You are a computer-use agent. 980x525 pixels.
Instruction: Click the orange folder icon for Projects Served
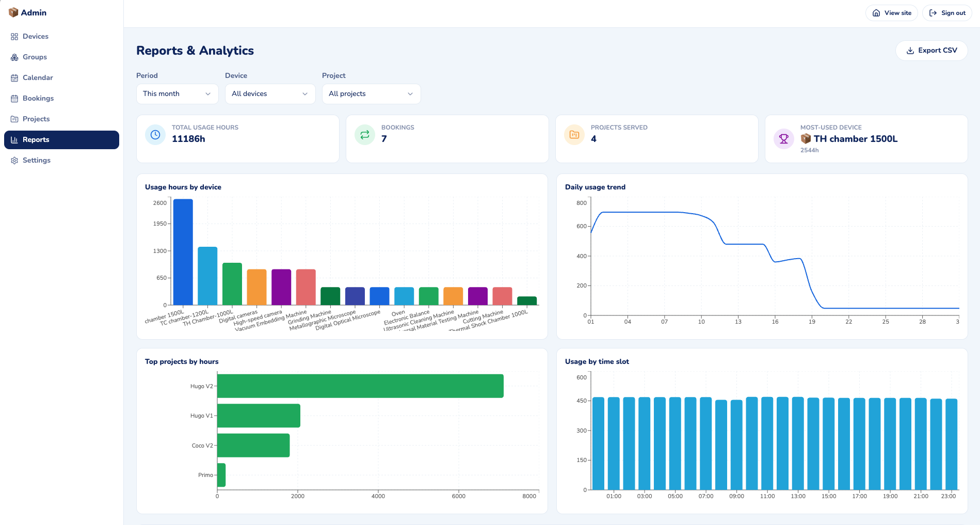pyautogui.click(x=574, y=135)
